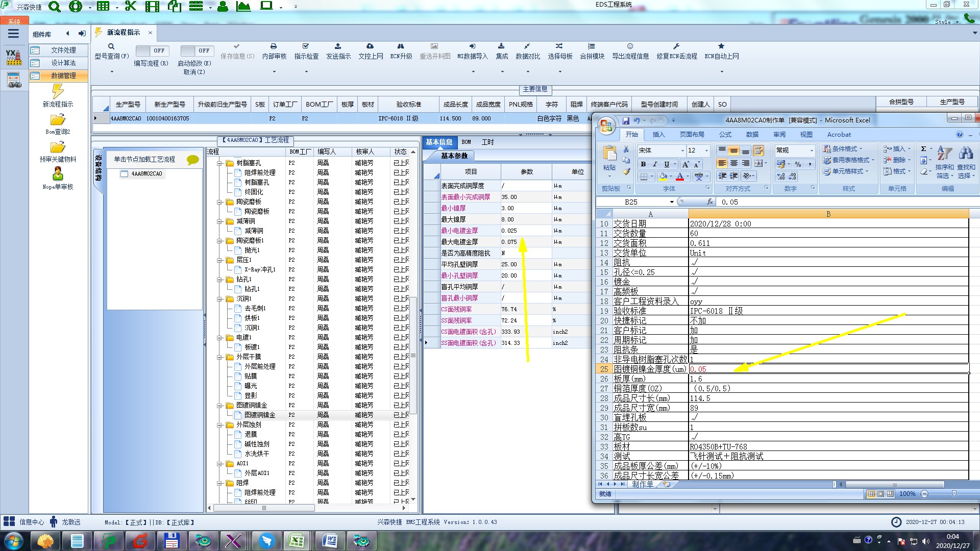Open the Excel font name dropdown
This screenshot has width=980, height=551.
click(x=682, y=151)
